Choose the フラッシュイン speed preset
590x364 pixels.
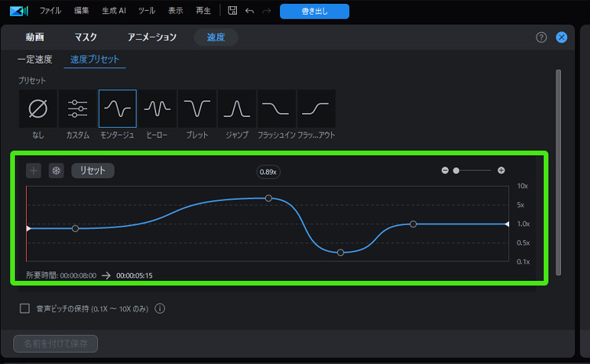pos(276,109)
